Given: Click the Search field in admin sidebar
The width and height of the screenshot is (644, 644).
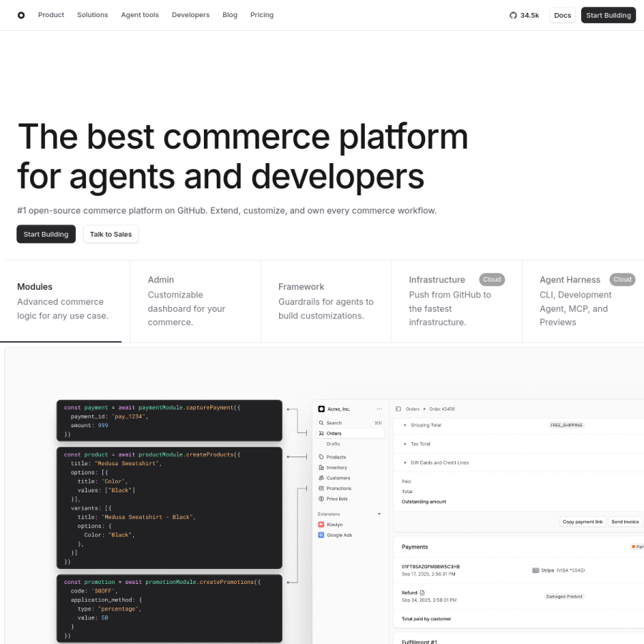Looking at the screenshot, I should [351, 423].
